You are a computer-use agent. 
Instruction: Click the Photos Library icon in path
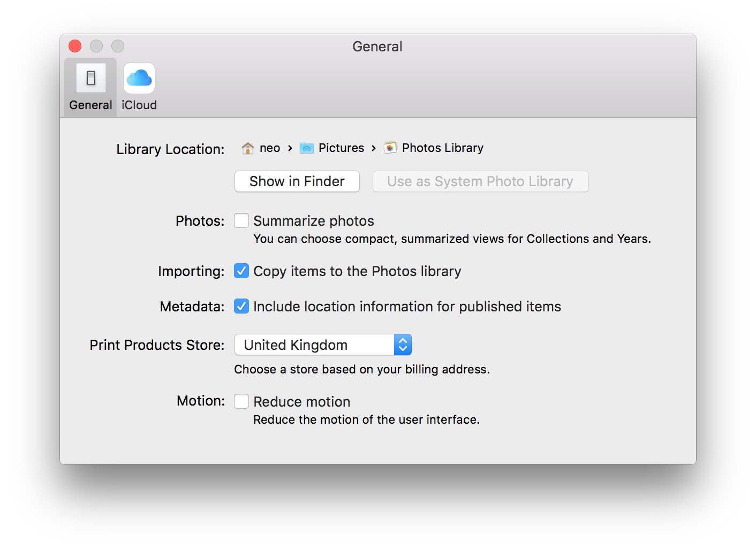(390, 148)
